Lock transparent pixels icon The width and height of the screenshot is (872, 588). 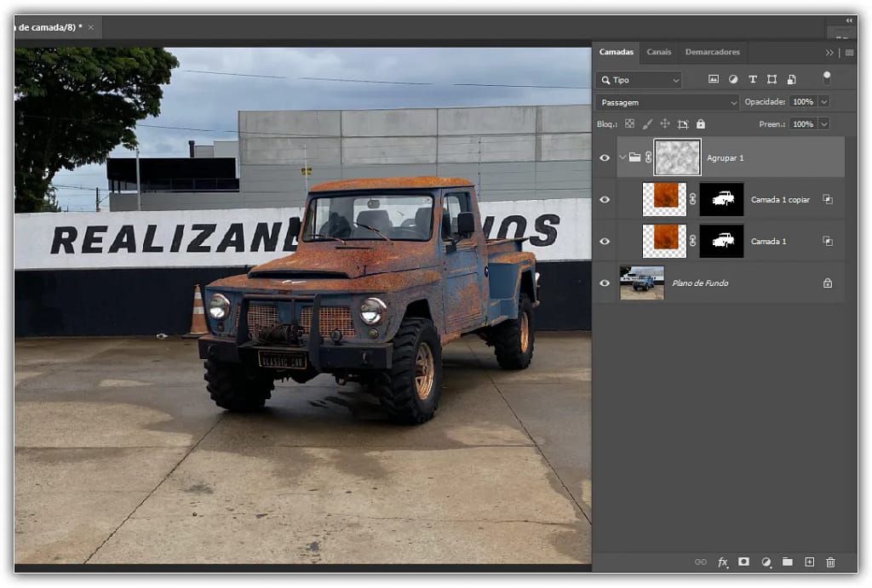click(629, 124)
